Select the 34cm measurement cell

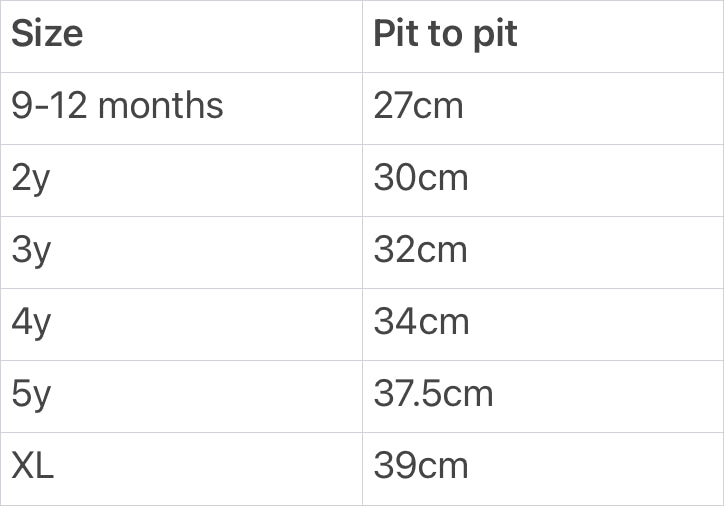(x=420, y=323)
